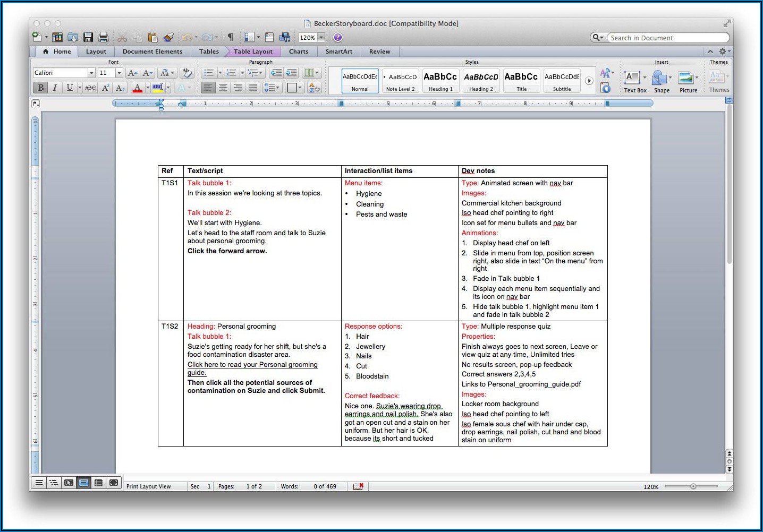This screenshot has height=532, width=763.
Task: Apply the Heading 1 style
Action: (x=440, y=81)
